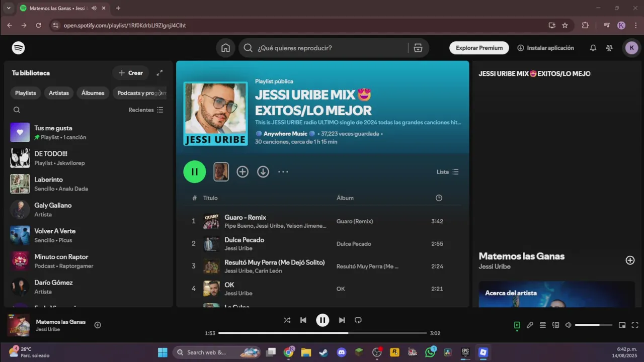The height and width of the screenshot is (362, 644).
Task: Open the user profile K avatar in Spotify
Action: pos(631,48)
